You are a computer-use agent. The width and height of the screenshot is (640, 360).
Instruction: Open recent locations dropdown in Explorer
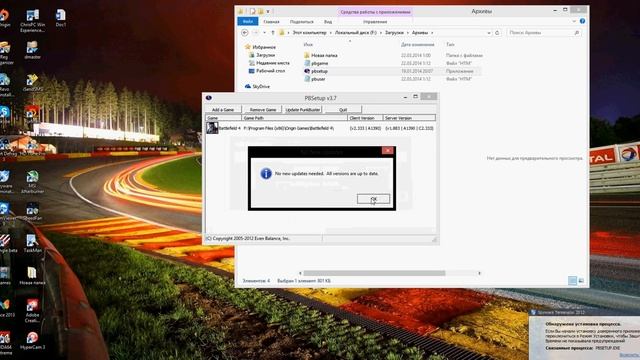click(x=264, y=33)
